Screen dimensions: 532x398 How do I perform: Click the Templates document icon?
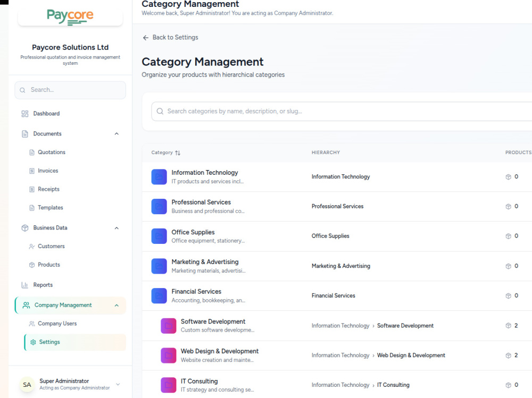(32, 208)
